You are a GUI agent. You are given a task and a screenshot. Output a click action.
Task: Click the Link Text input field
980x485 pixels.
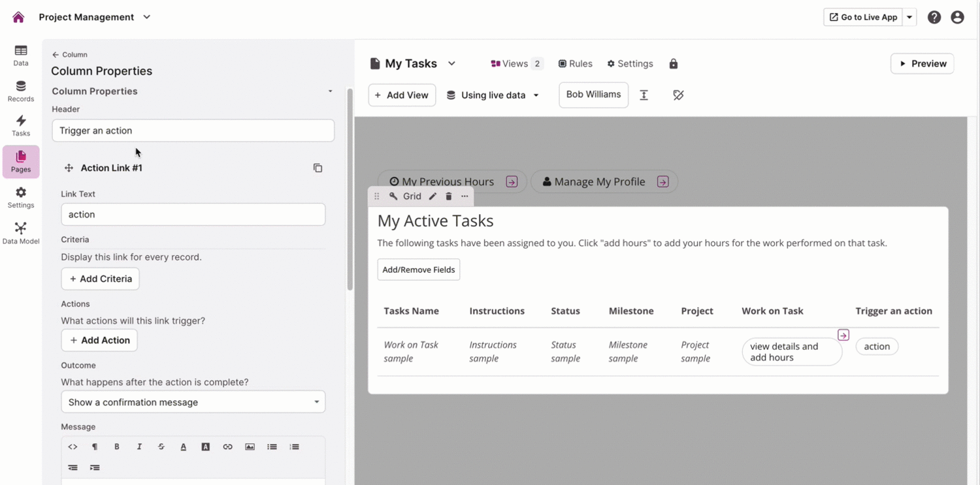pos(193,214)
